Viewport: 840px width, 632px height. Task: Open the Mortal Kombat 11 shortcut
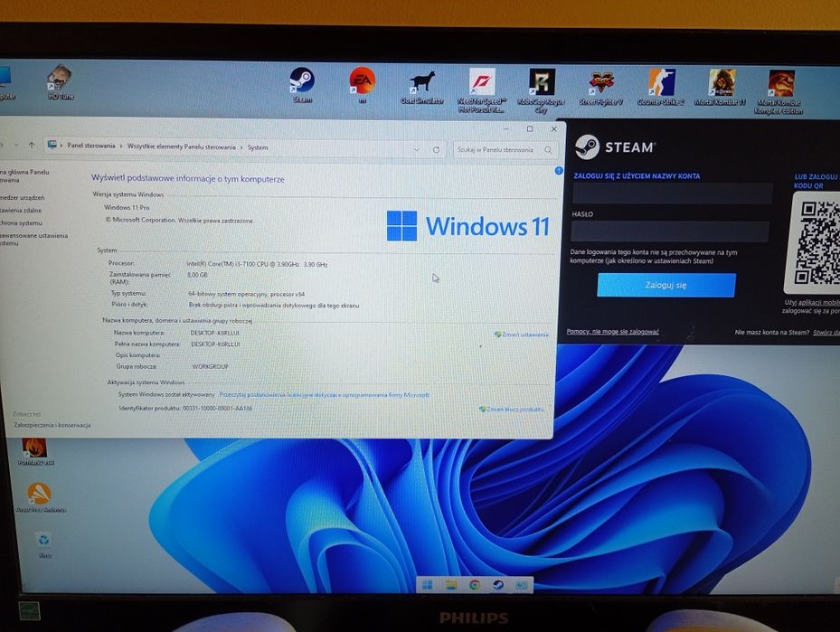coord(721,87)
